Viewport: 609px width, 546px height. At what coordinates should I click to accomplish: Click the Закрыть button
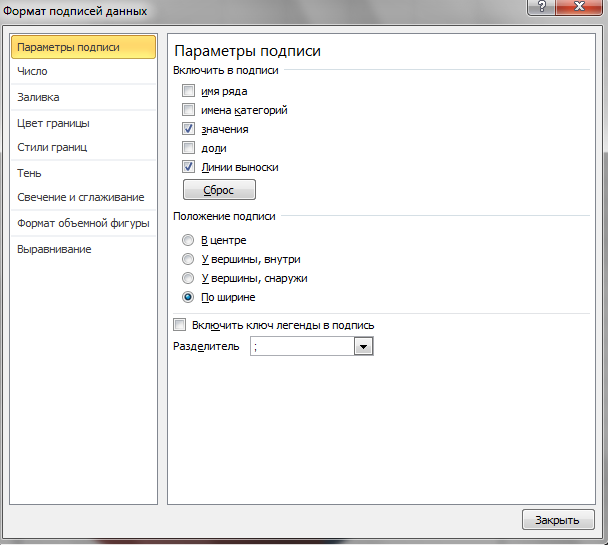(558, 520)
